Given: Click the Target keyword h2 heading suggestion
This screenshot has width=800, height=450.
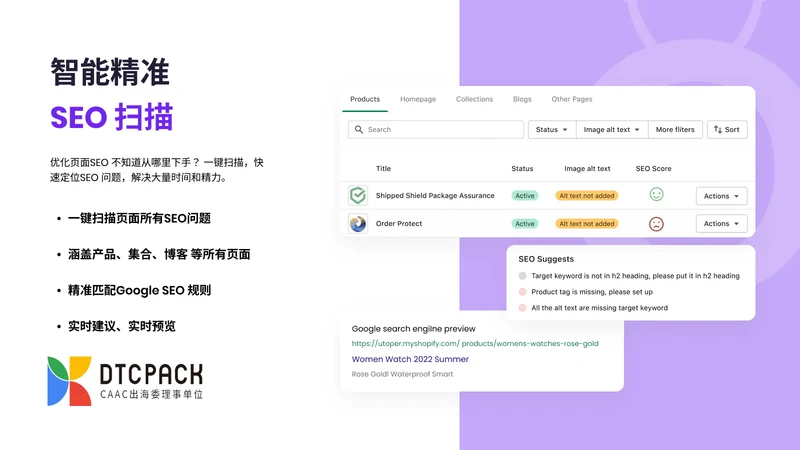Looking at the screenshot, I should pyautogui.click(x=635, y=276).
